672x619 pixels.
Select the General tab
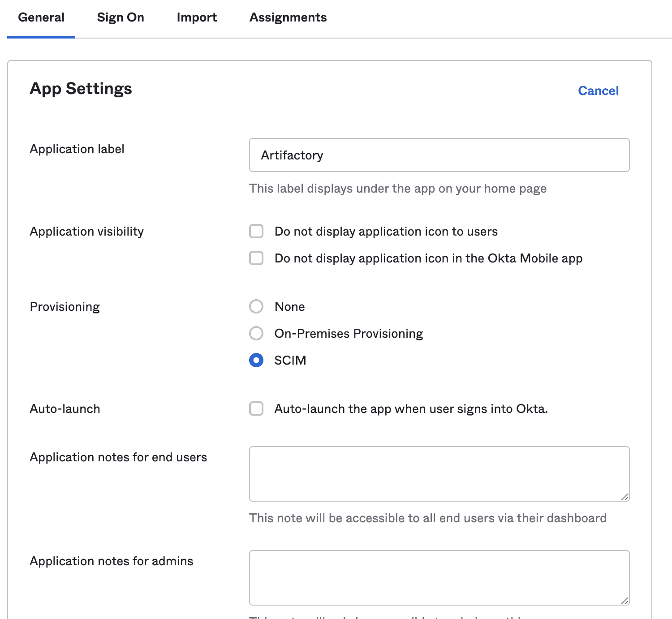[x=41, y=17]
